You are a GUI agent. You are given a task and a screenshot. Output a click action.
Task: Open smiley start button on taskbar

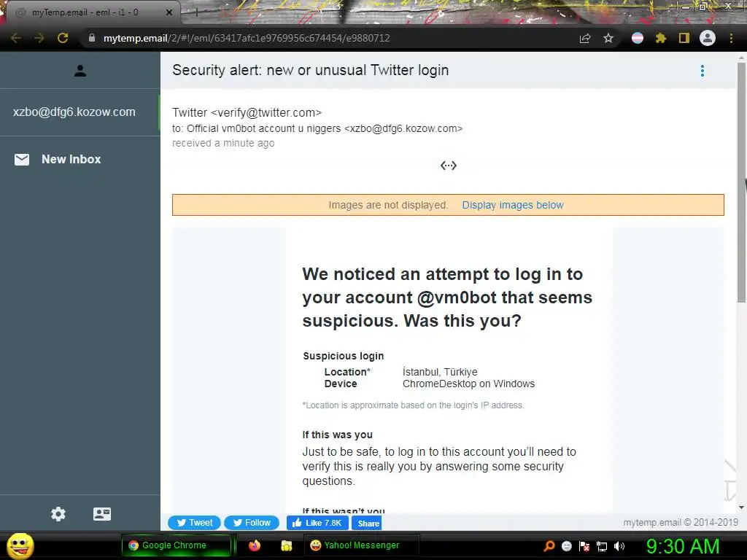20,545
